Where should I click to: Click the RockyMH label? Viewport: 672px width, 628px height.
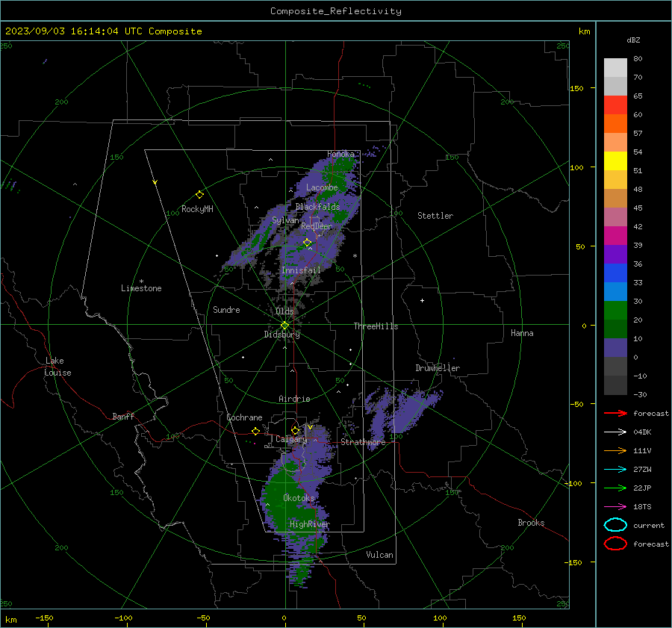[197, 209]
